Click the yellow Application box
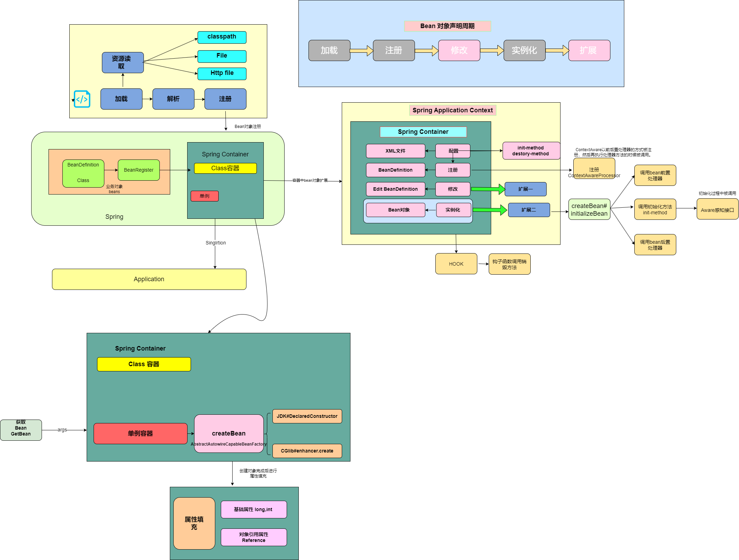739x560 pixels. (149, 279)
